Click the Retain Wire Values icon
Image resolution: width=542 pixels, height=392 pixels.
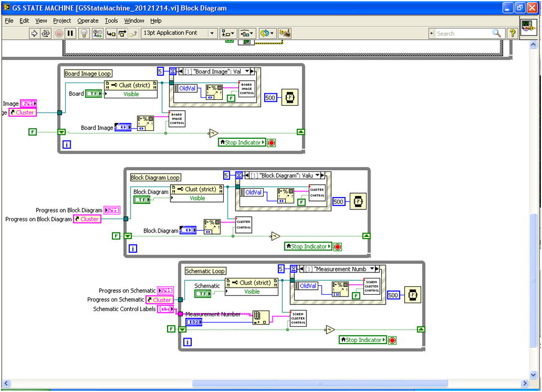click(x=97, y=33)
